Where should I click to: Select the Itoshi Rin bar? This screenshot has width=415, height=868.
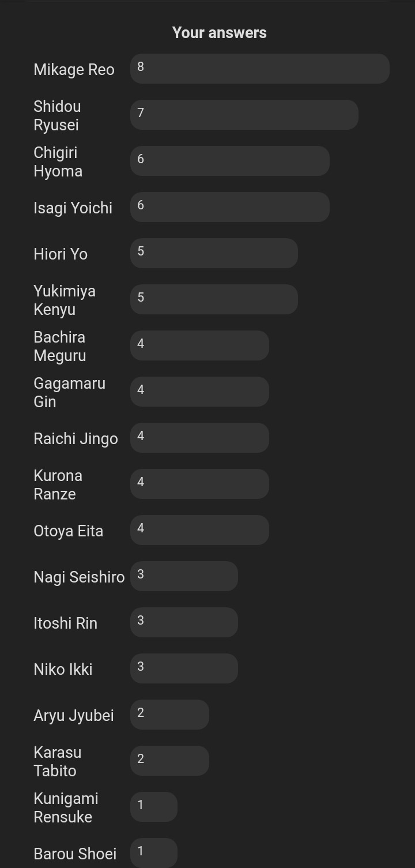tap(184, 622)
